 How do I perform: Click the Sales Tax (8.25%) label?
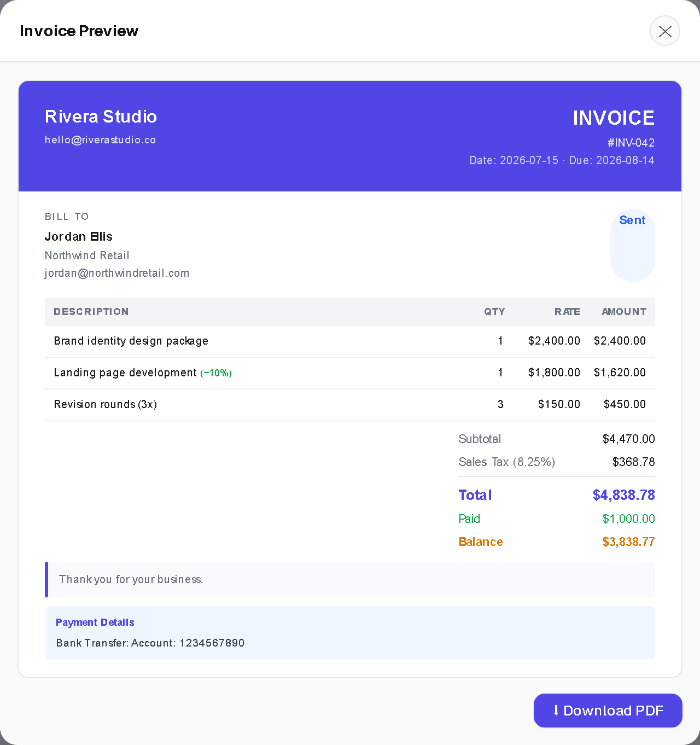pos(507,462)
